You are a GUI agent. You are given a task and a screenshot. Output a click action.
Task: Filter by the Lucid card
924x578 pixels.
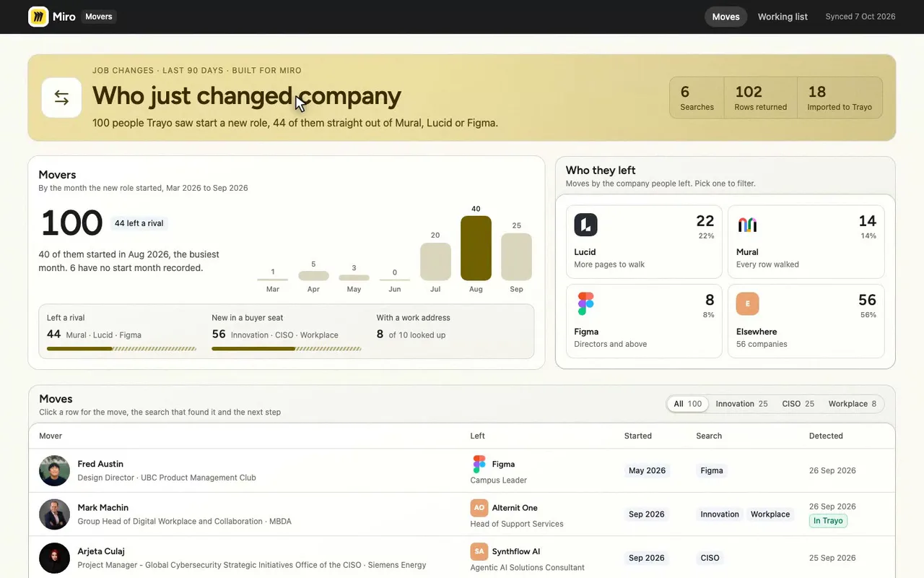point(644,241)
